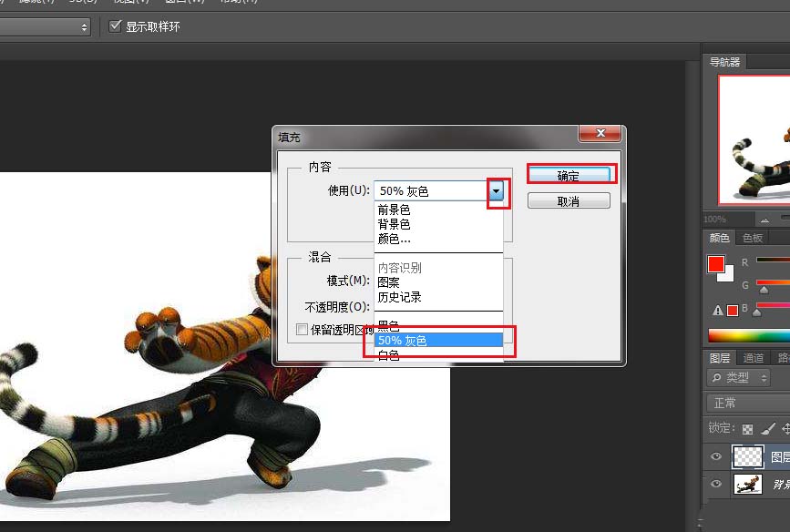Image resolution: width=790 pixels, height=532 pixels.
Task: Open the 使用 dropdown arrow
Action: (495, 190)
